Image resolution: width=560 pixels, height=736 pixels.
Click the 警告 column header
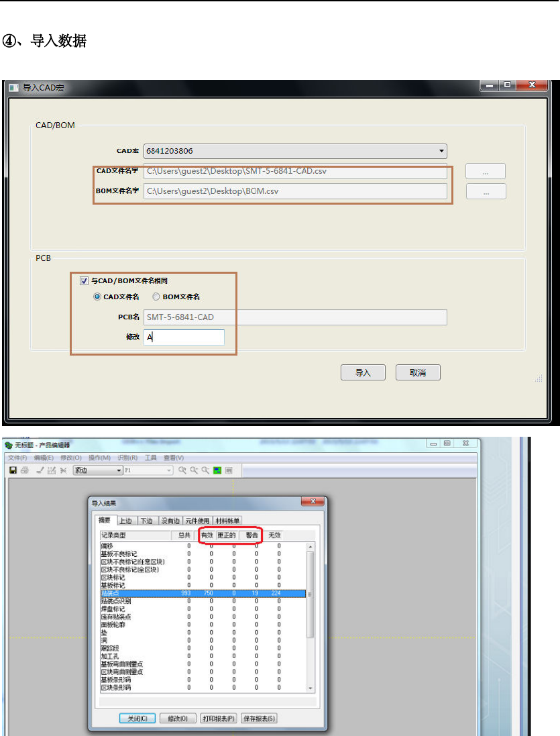pyautogui.click(x=252, y=535)
